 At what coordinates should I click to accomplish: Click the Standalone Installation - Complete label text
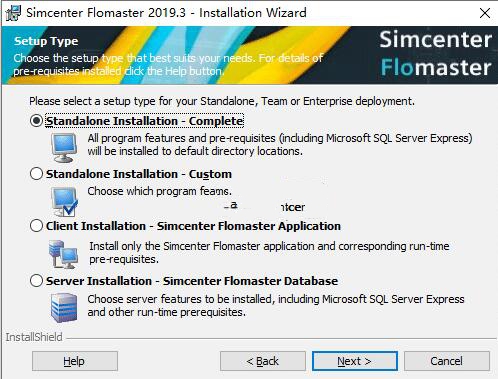click(145, 121)
